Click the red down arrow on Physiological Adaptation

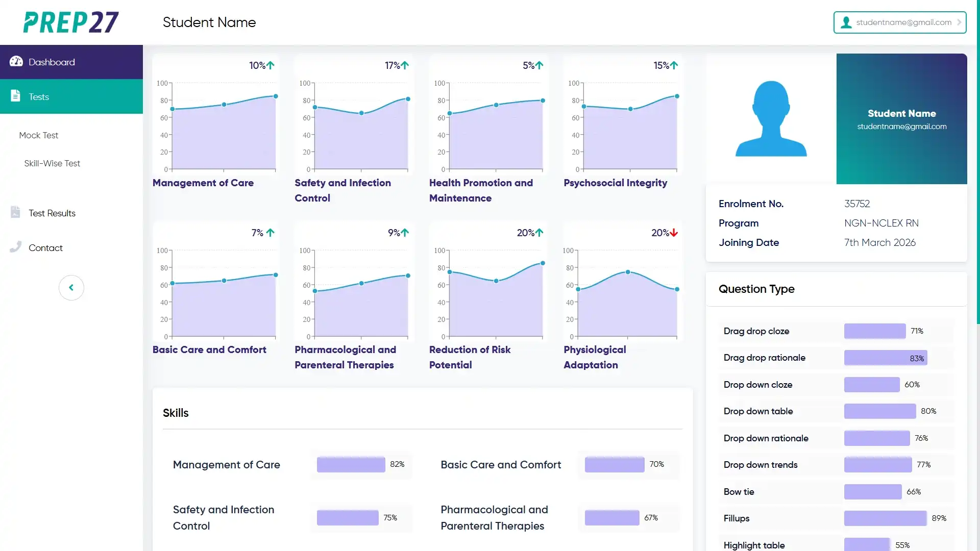pyautogui.click(x=674, y=233)
